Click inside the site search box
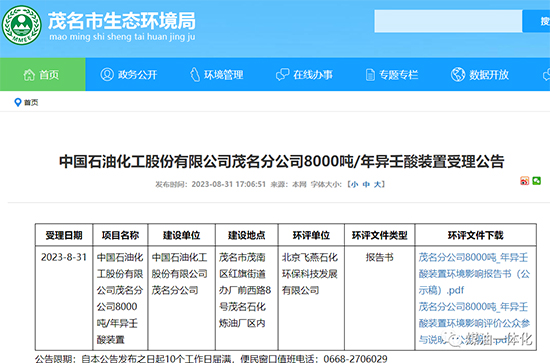This screenshot has width=550, height=363. coord(448,21)
